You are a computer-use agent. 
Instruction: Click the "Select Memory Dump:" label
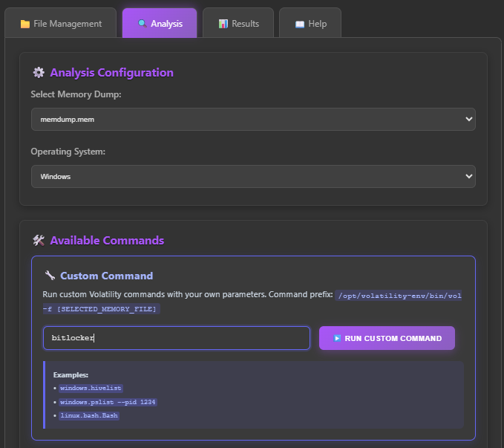(x=76, y=94)
